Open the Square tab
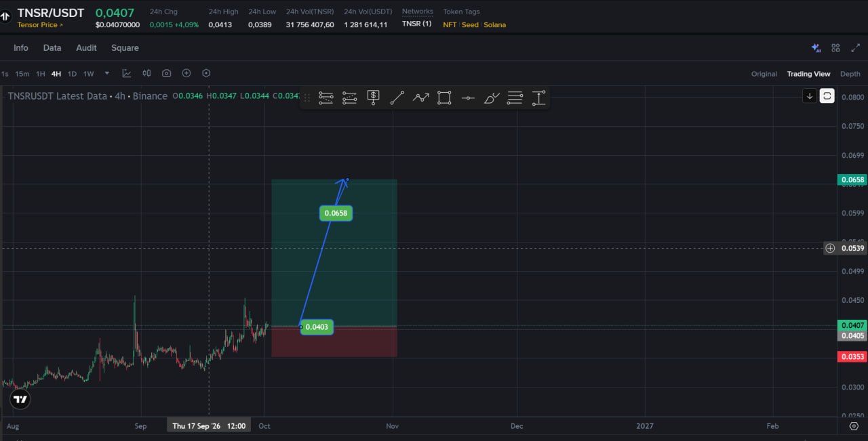This screenshot has height=441, width=868. 125,48
